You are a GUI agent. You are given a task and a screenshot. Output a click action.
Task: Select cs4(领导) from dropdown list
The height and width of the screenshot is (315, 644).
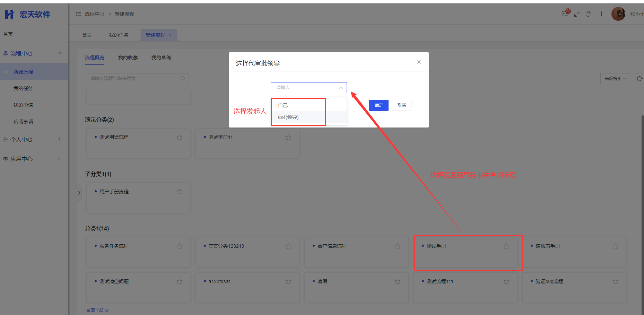[x=288, y=117]
